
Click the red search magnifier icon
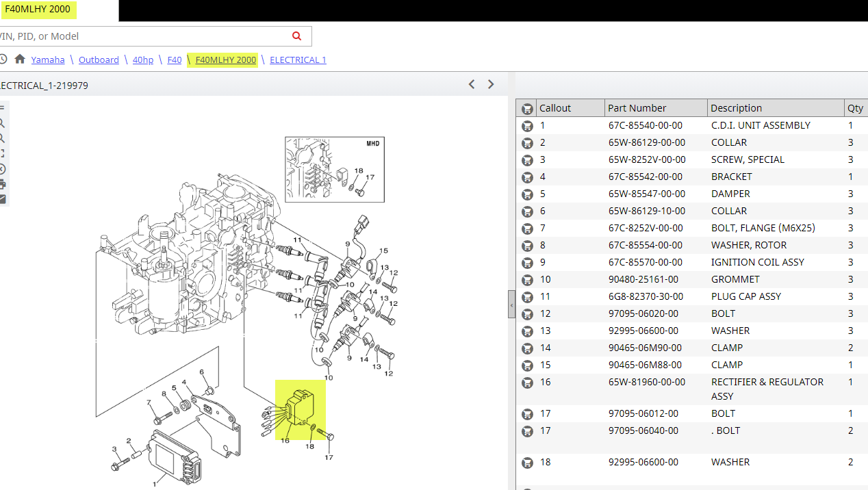pyautogui.click(x=296, y=36)
